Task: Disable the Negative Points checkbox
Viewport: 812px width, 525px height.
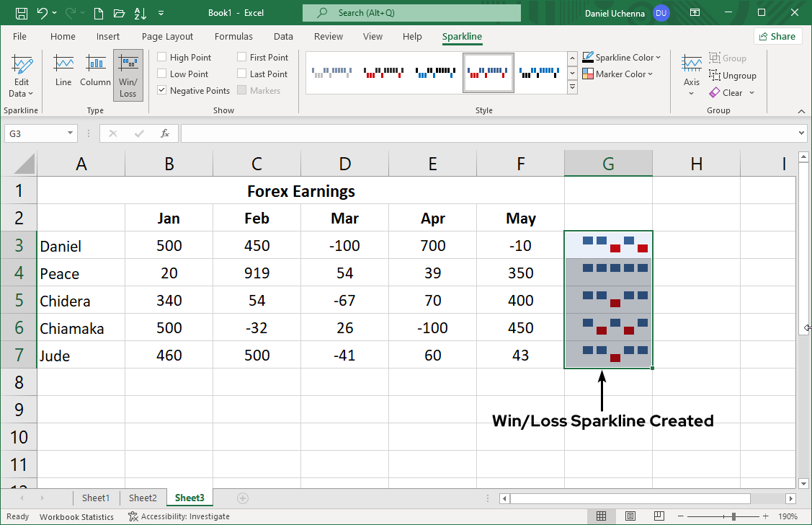Action: 161,90
